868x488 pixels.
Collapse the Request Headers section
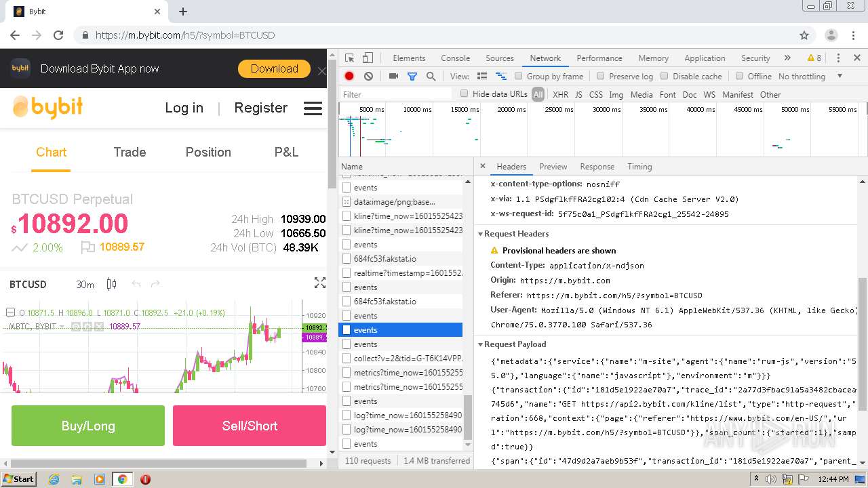pyautogui.click(x=481, y=234)
